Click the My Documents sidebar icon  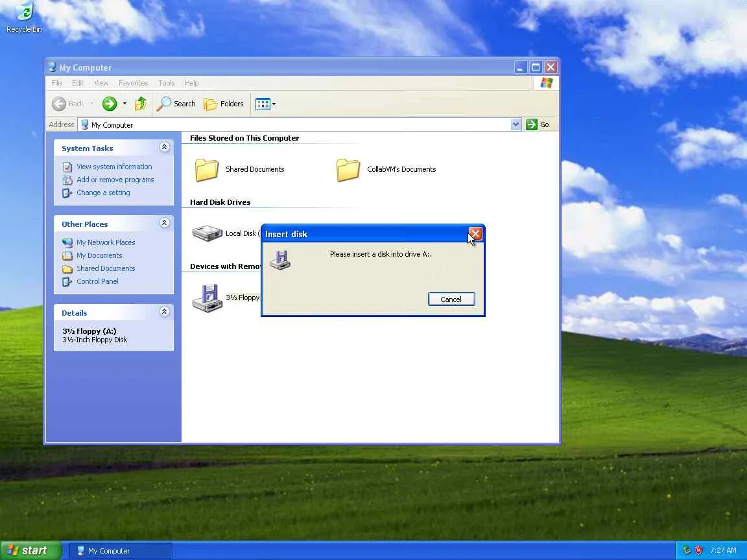coord(67,255)
